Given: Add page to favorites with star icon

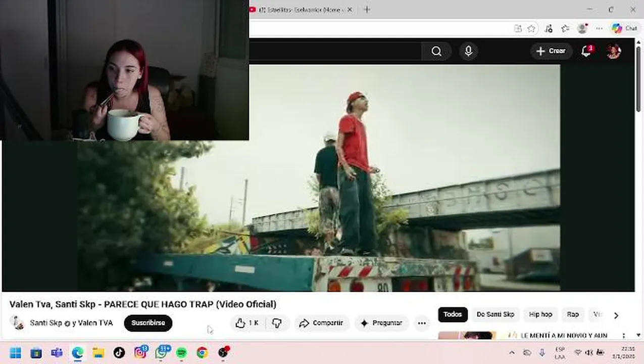Looking at the screenshot, I should click(531, 29).
